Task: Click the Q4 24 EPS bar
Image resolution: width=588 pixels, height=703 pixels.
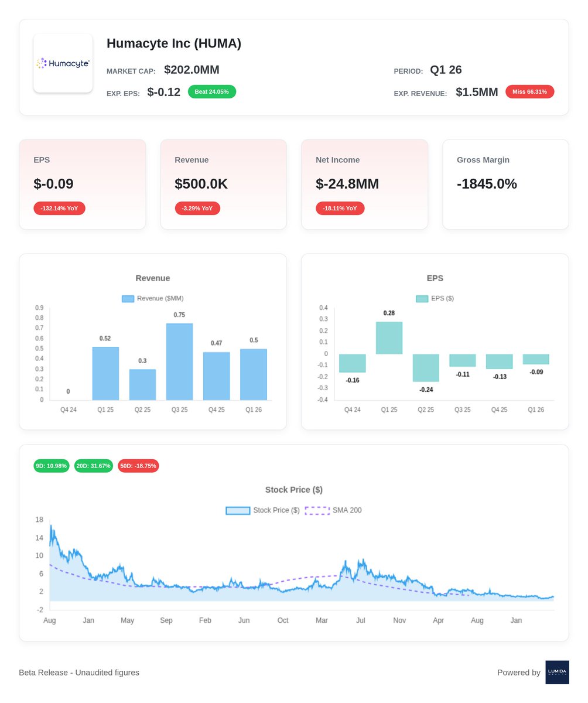Action: pos(353,363)
